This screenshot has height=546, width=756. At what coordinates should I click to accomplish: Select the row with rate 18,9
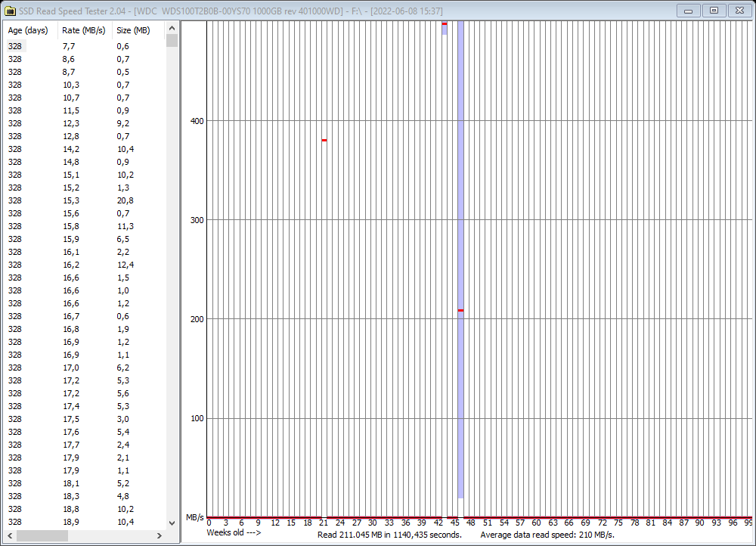pyautogui.click(x=85, y=522)
